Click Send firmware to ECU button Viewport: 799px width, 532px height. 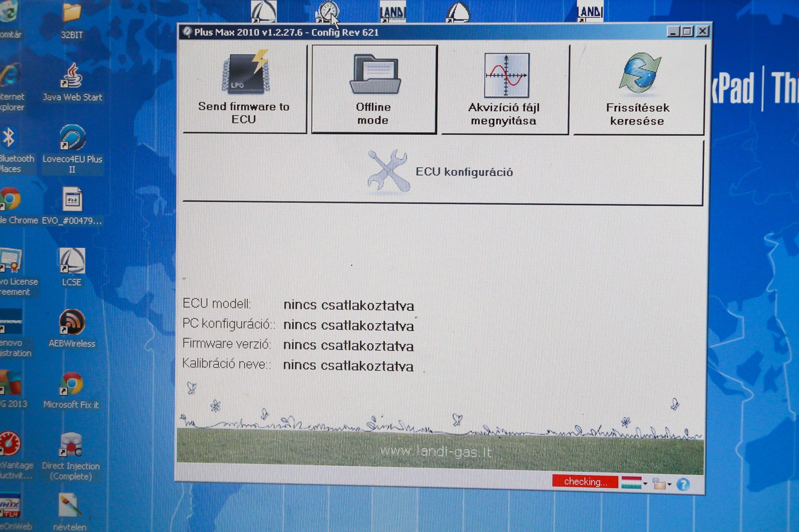point(245,89)
